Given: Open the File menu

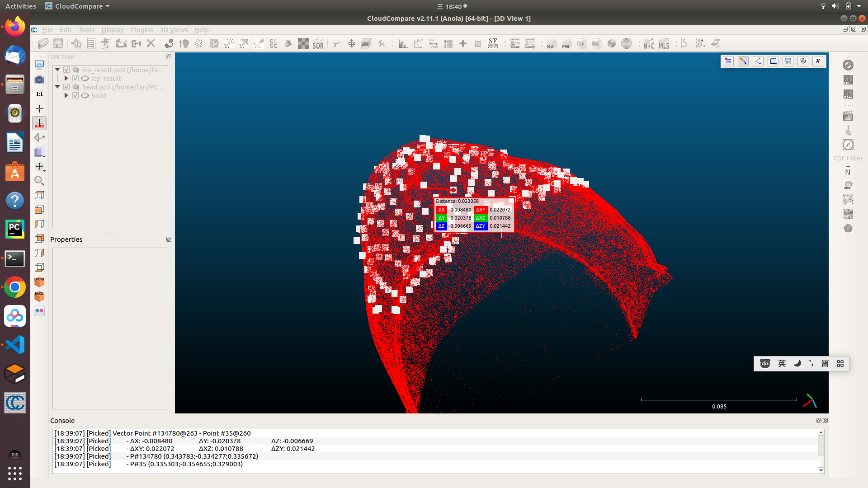Looking at the screenshot, I should (x=47, y=30).
